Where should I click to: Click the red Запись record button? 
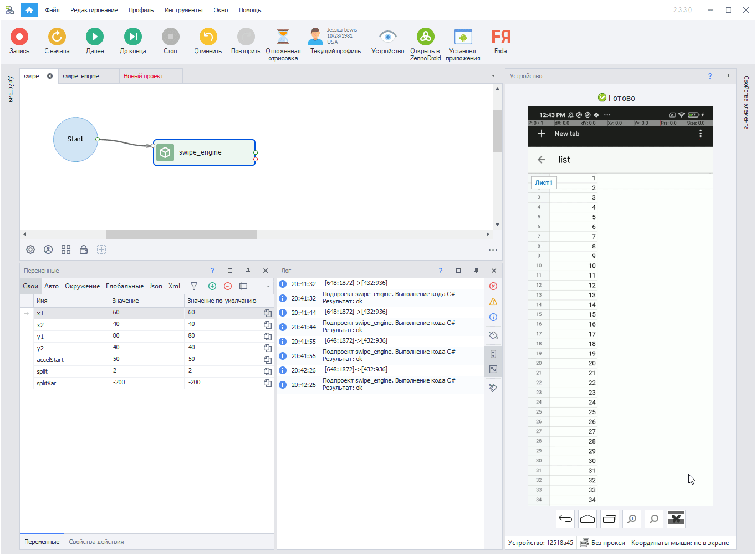[x=19, y=37]
